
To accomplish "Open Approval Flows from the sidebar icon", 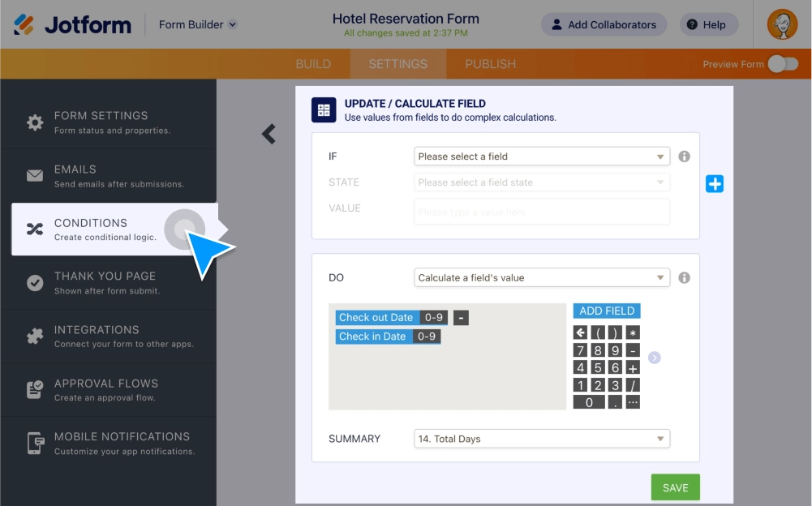I will [34, 389].
